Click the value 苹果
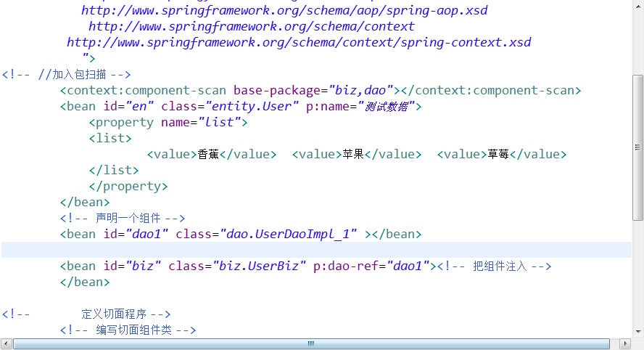 [353, 154]
